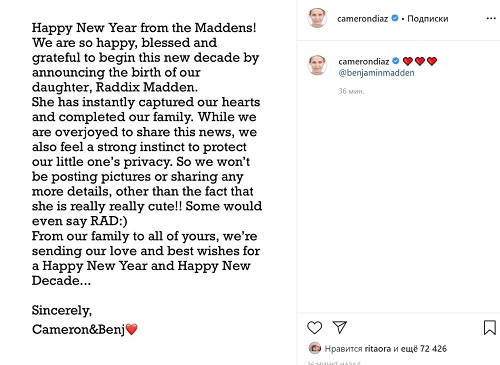
Task: Share the post via the paper plane icon
Action: pos(340,327)
